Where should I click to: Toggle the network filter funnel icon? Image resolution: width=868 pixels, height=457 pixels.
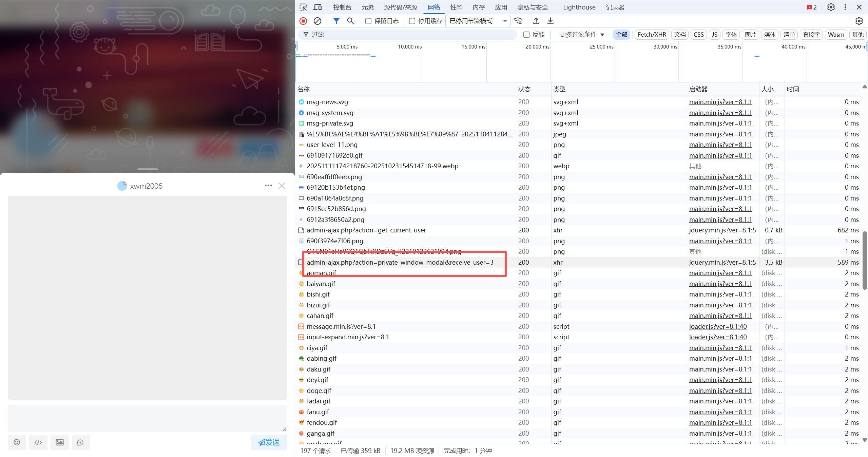(x=336, y=21)
